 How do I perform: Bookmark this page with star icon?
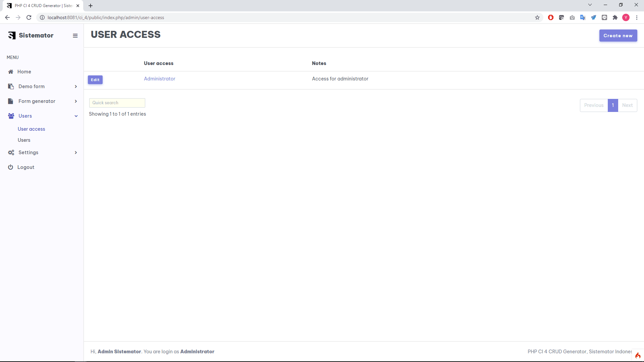(x=537, y=17)
